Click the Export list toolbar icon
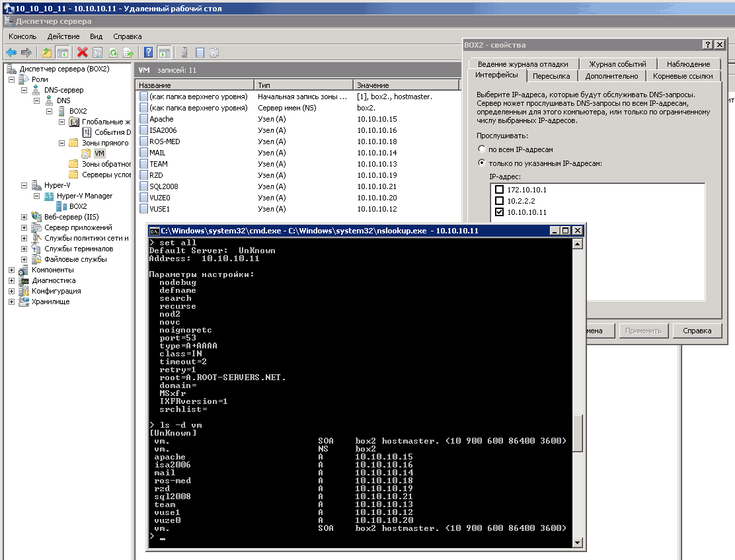The height and width of the screenshot is (560, 735). (x=128, y=52)
